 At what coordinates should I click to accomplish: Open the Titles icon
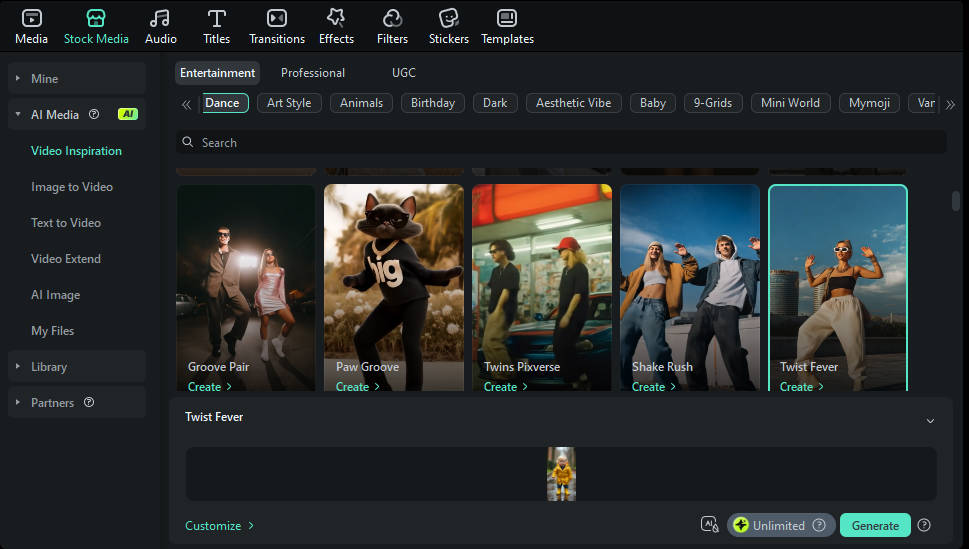(216, 19)
